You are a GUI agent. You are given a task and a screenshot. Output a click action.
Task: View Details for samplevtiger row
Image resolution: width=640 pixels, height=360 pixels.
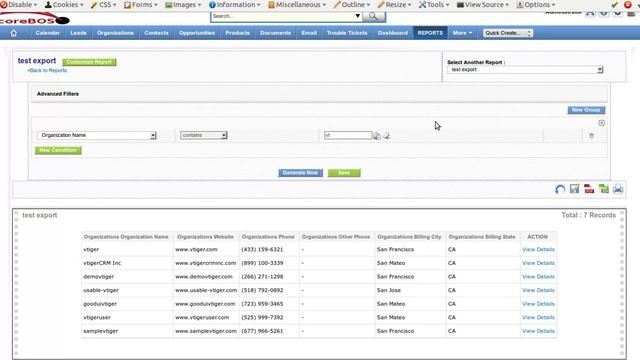click(538, 331)
